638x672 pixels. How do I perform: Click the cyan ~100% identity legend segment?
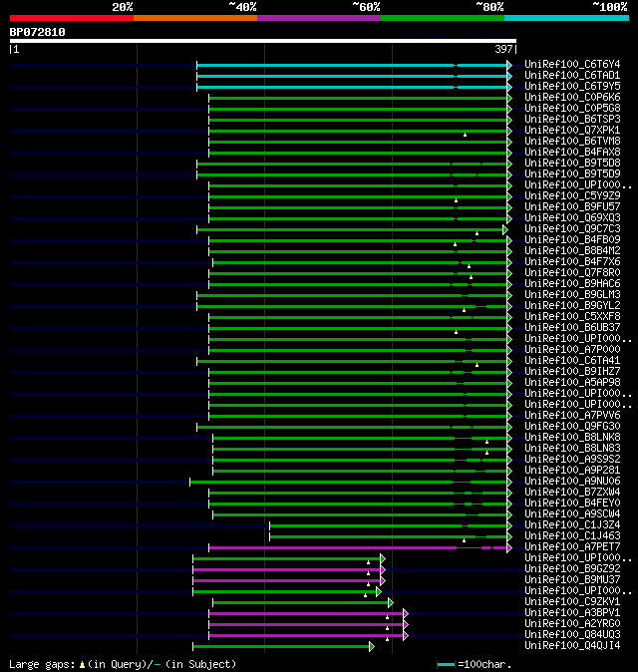point(567,18)
